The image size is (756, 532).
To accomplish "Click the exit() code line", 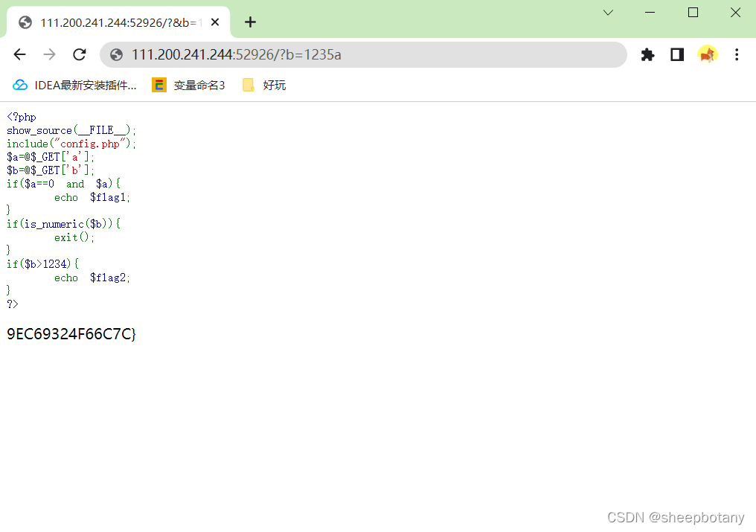I will pyautogui.click(x=74, y=237).
